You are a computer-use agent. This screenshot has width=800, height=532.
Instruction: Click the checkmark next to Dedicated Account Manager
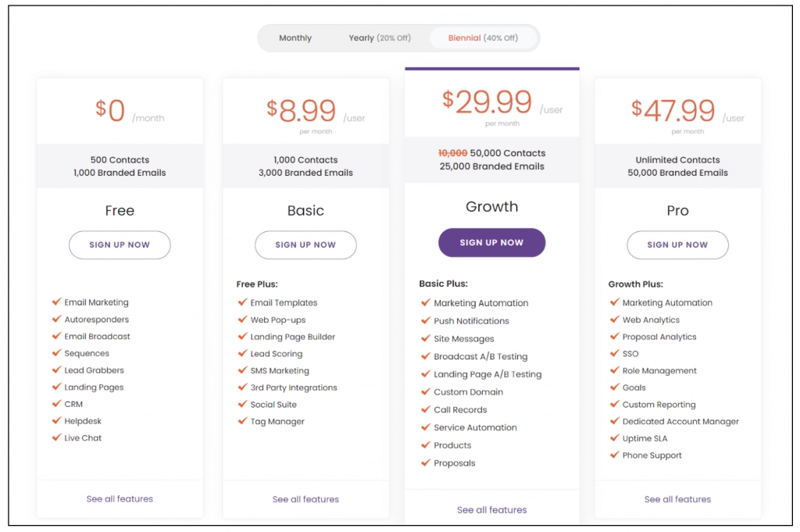coord(614,421)
